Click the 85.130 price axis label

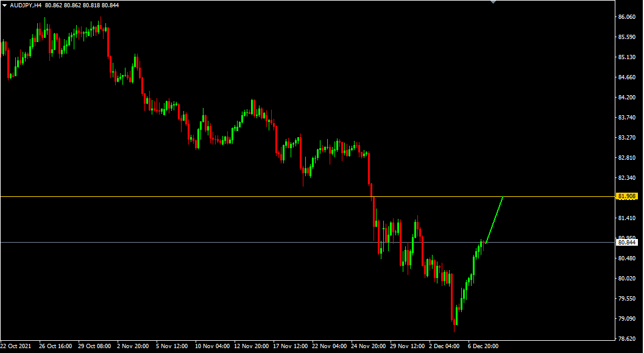click(627, 57)
